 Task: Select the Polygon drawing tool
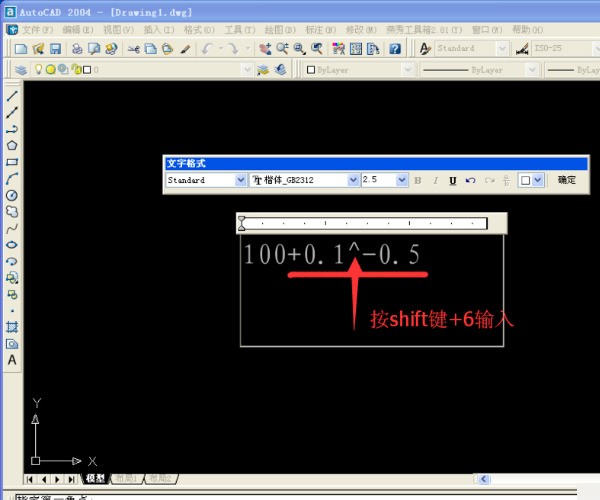[x=12, y=146]
